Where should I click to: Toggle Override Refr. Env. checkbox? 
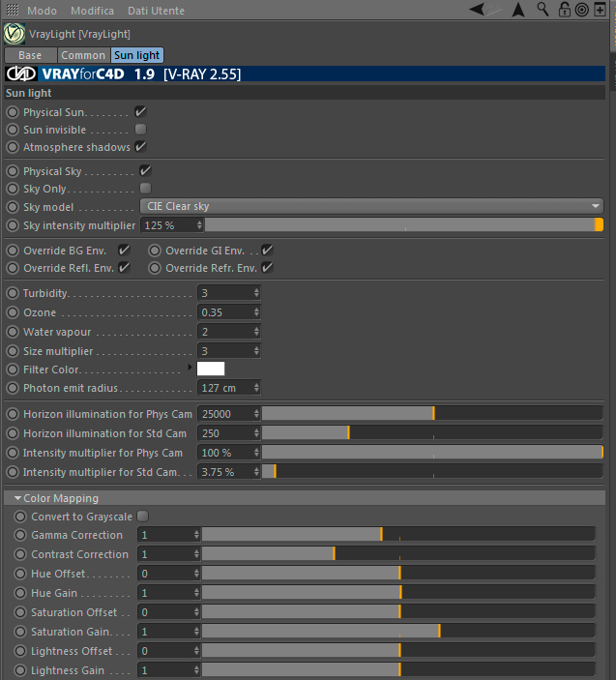[267, 268]
